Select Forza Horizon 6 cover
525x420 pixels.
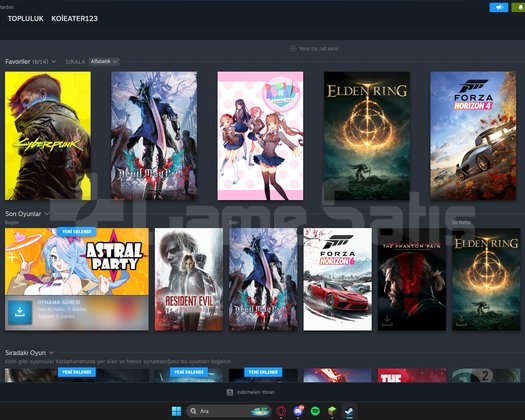pos(338,279)
